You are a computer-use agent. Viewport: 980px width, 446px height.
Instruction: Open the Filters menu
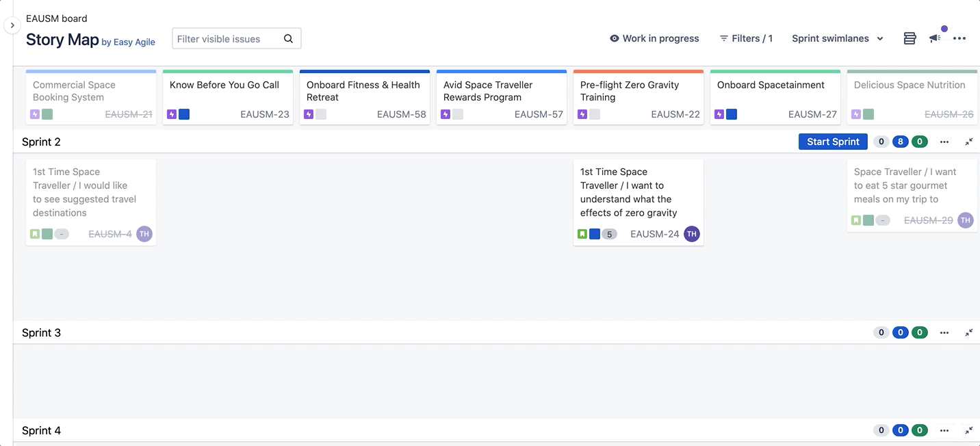pyautogui.click(x=746, y=38)
